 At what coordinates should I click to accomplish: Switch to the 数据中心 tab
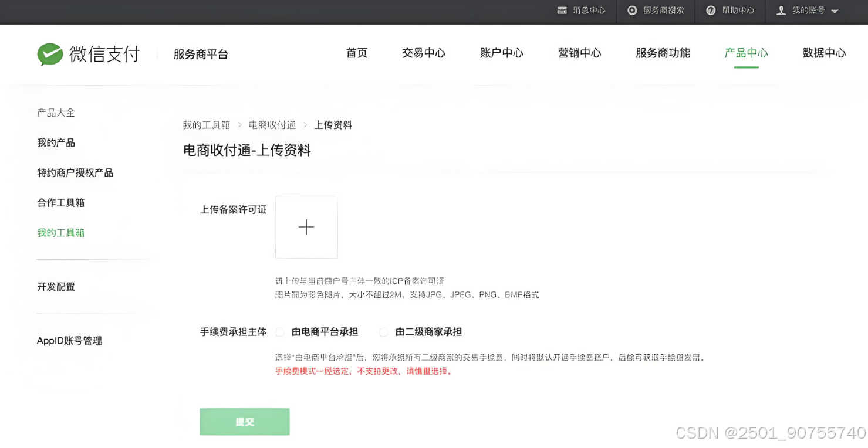click(825, 53)
